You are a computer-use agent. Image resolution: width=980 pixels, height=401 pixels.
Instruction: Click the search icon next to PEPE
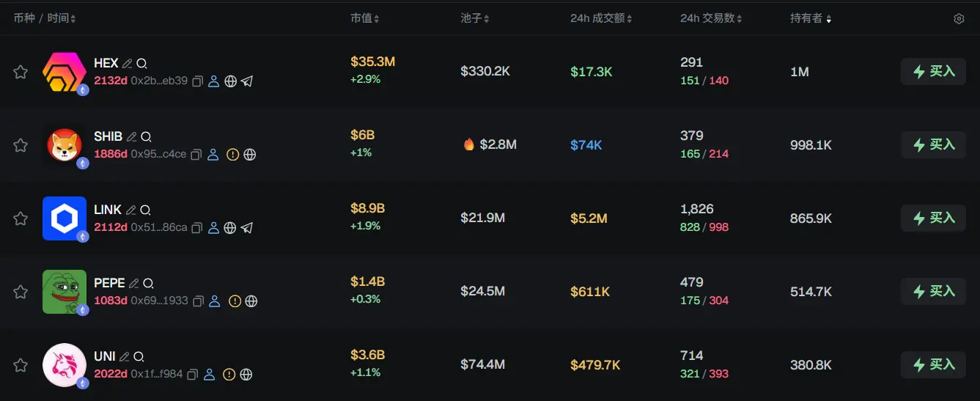[x=148, y=283]
